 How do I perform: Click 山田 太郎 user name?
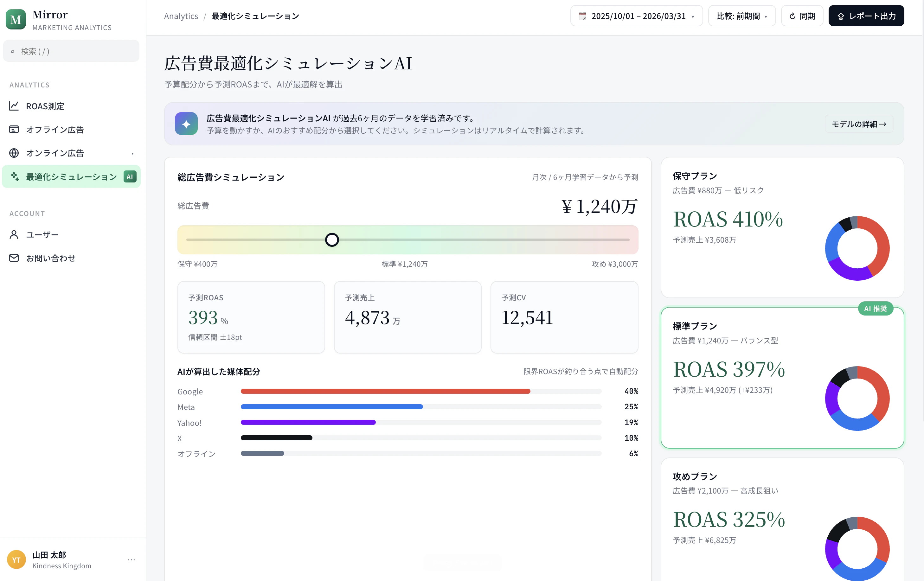click(x=49, y=555)
